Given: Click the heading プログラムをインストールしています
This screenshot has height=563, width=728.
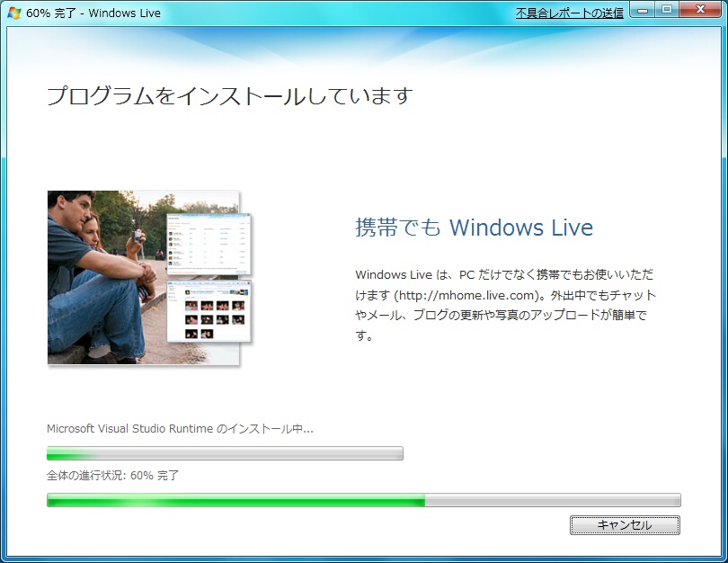Looking at the screenshot, I should coord(230,96).
